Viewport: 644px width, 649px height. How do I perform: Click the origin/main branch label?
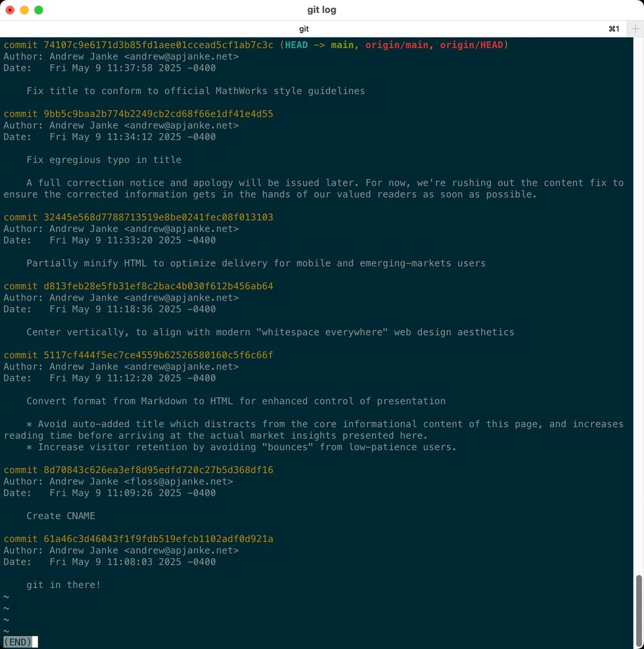pos(396,45)
